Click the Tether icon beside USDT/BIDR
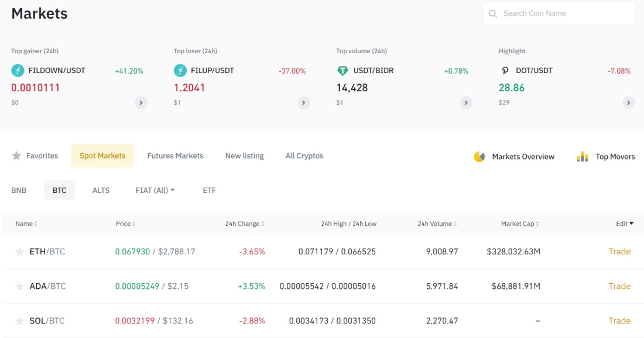Viewport: 644px width, 338px height. pyautogui.click(x=342, y=71)
